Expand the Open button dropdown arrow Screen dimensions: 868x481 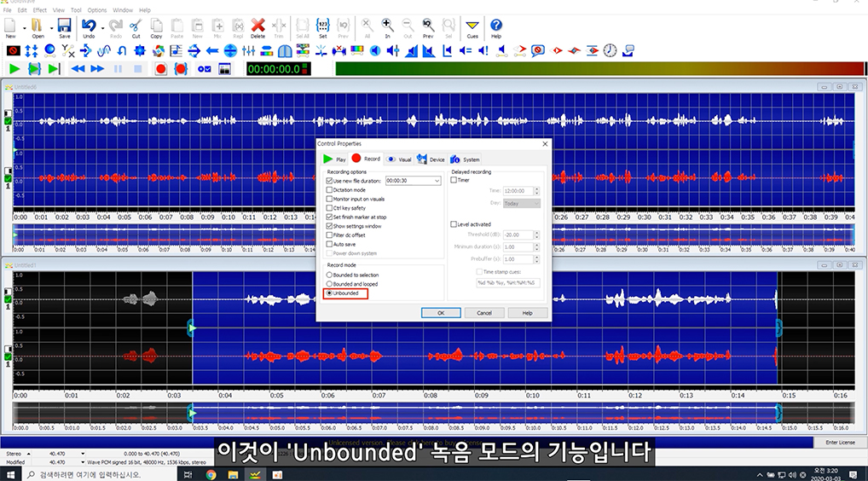click(x=50, y=27)
